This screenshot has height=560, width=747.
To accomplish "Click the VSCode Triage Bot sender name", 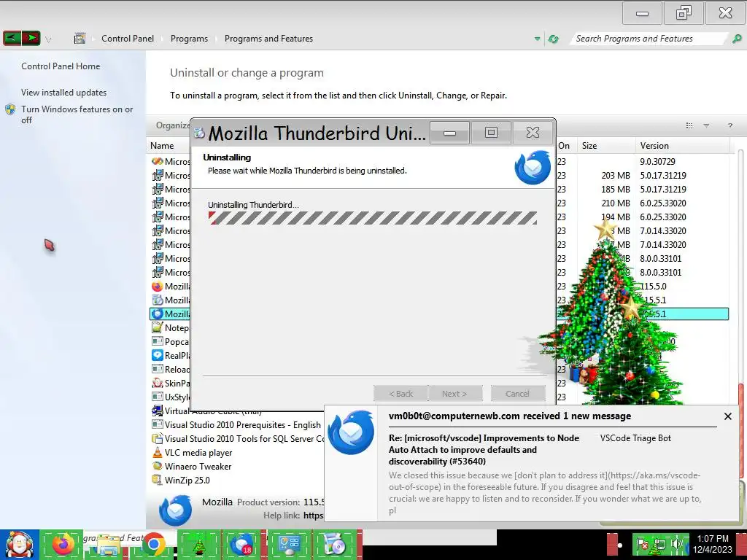I will pos(635,438).
